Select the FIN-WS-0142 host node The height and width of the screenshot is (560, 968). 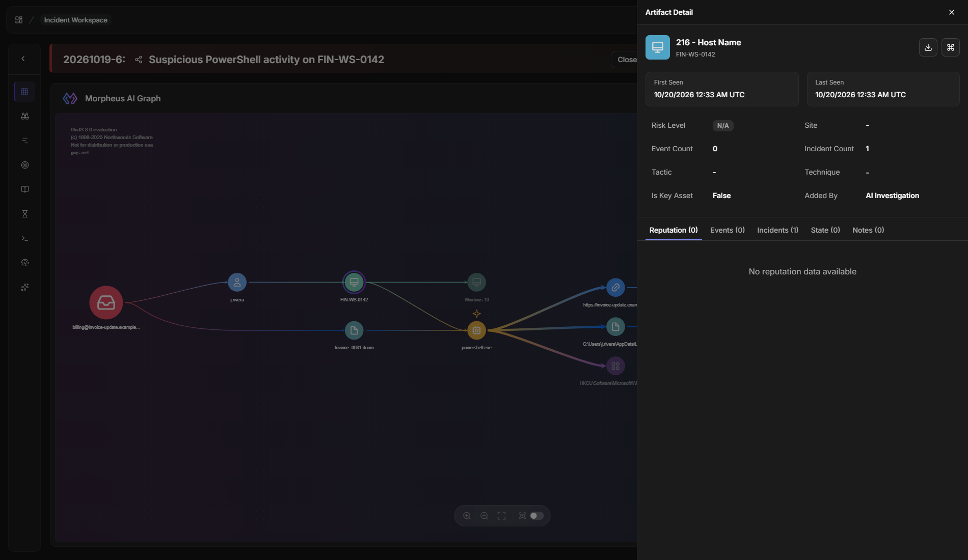click(354, 282)
